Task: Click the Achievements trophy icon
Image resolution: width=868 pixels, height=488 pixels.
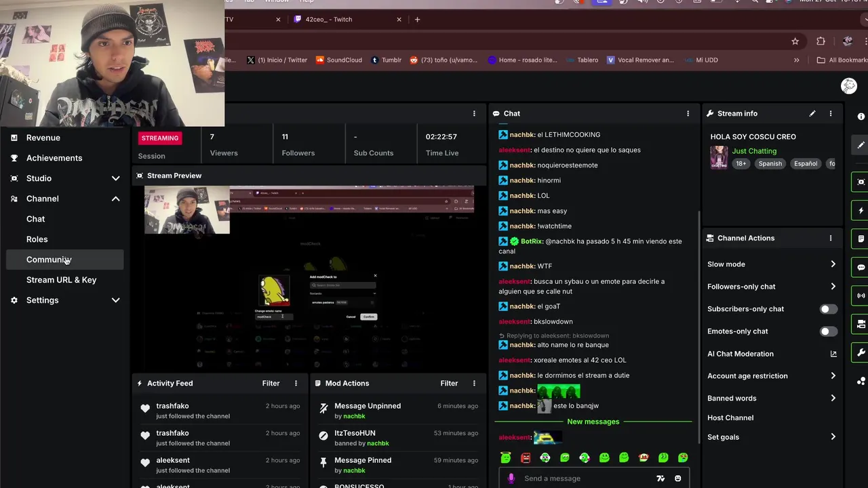Action: click(x=14, y=158)
